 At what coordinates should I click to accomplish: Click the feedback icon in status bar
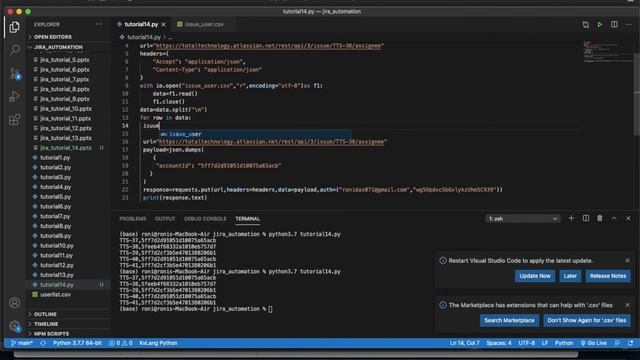coord(617,343)
